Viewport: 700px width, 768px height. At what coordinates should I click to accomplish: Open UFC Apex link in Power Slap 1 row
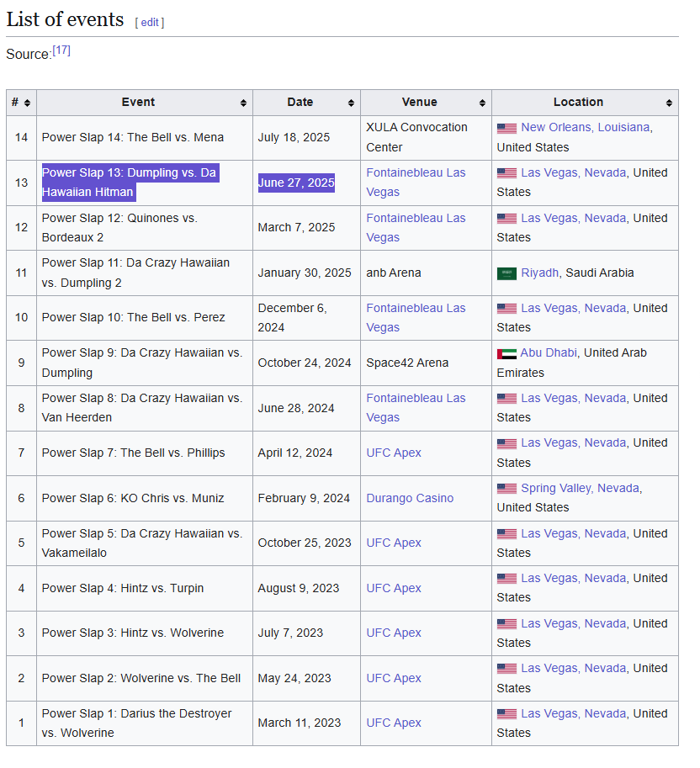coord(394,723)
